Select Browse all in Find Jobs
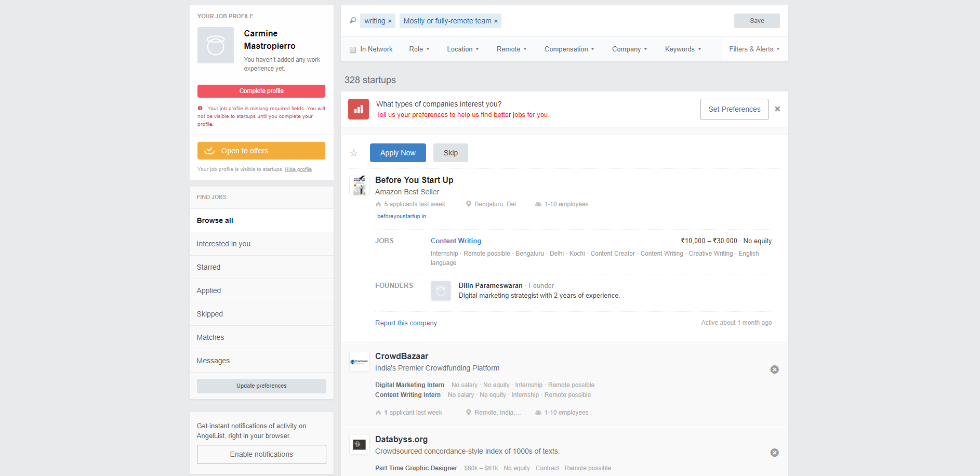Image resolution: width=980 pixels, height=476 pixels. click(x=261, y=220)
